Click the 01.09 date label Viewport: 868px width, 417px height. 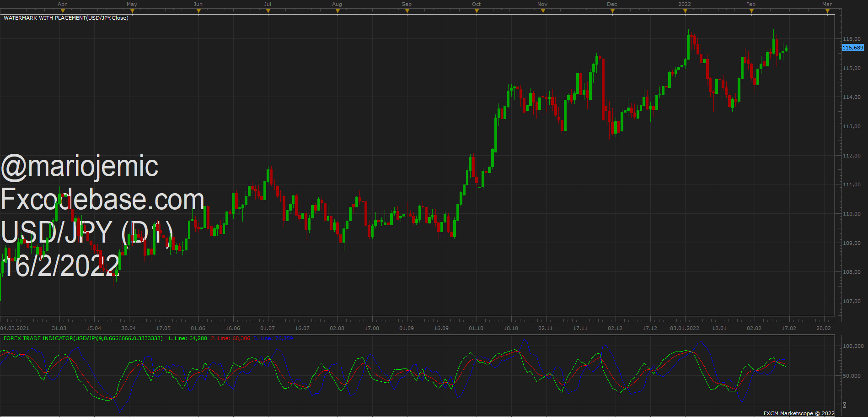tap(407, 328)
